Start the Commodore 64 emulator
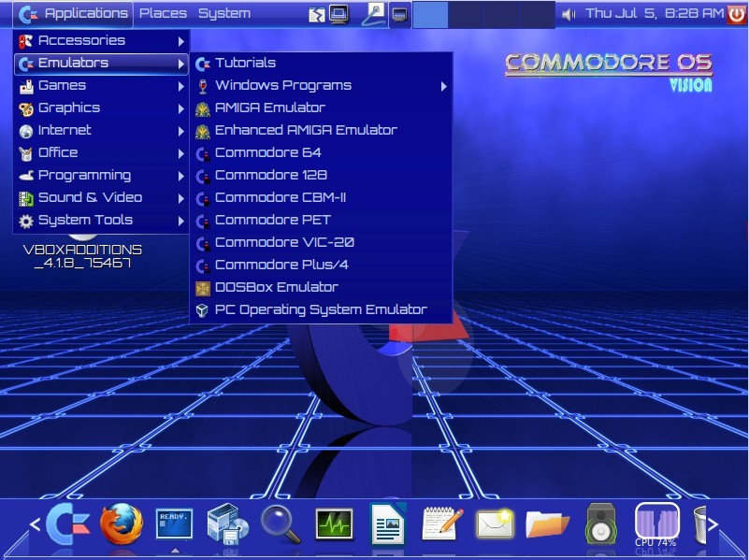 click(x=321, y=152)
